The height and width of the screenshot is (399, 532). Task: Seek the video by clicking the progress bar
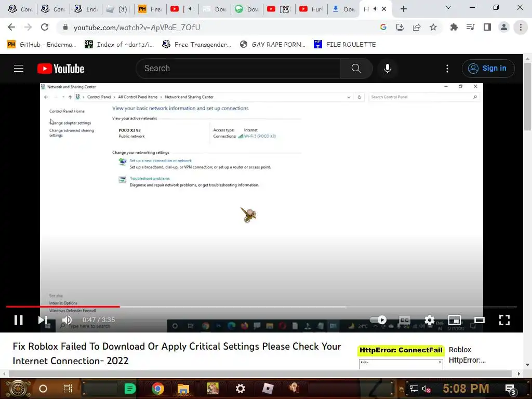261,307
